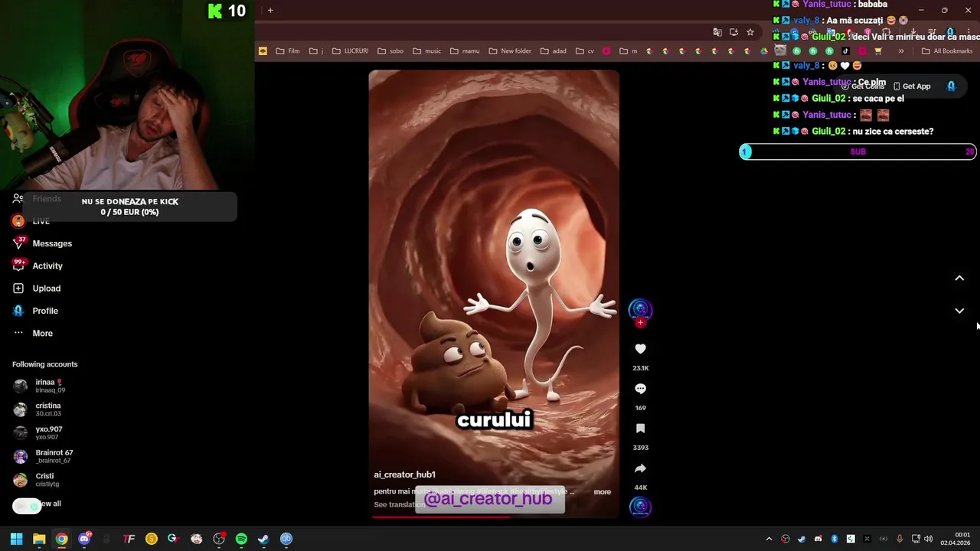Toggle the switch near View all
Screen dimensions: 980x551
pyautogui.click(x=27, y=506)
